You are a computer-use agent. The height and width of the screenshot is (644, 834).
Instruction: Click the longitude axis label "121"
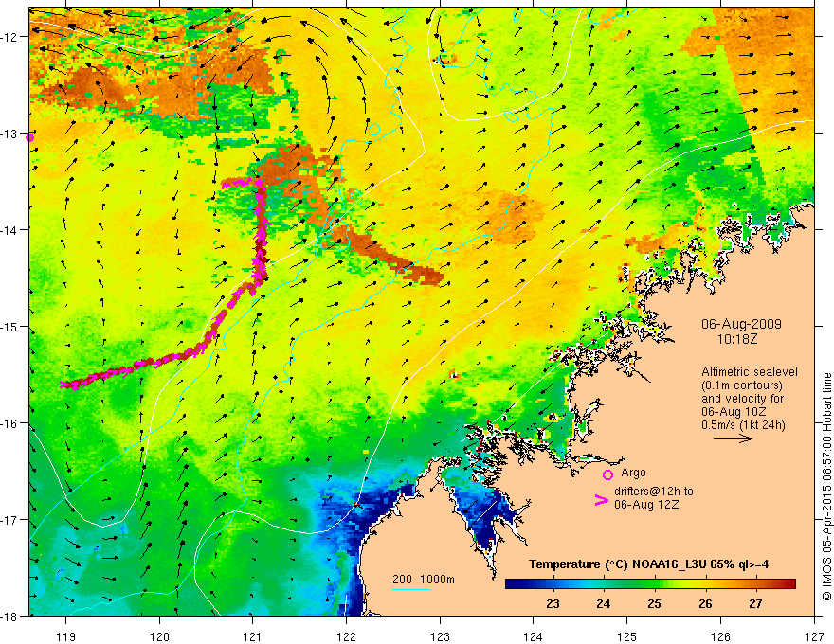coord(253,636)
